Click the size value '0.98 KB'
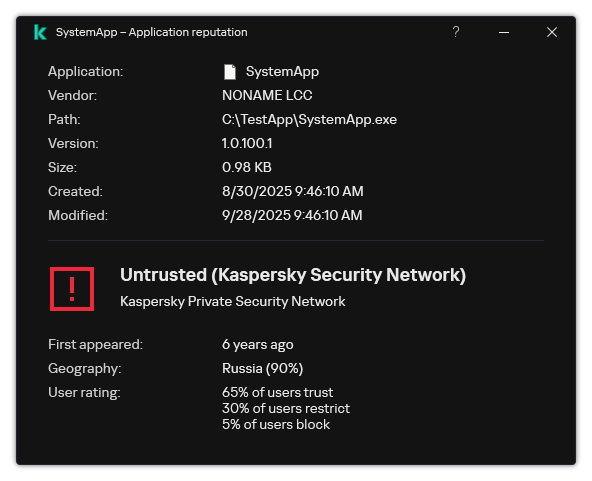 [247, 167]
